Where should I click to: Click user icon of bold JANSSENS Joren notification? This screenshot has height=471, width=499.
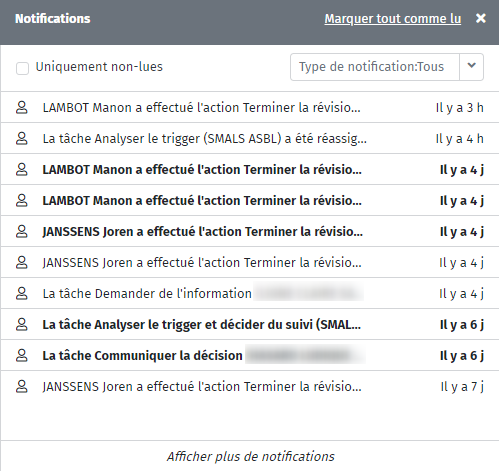coord(22,231)
